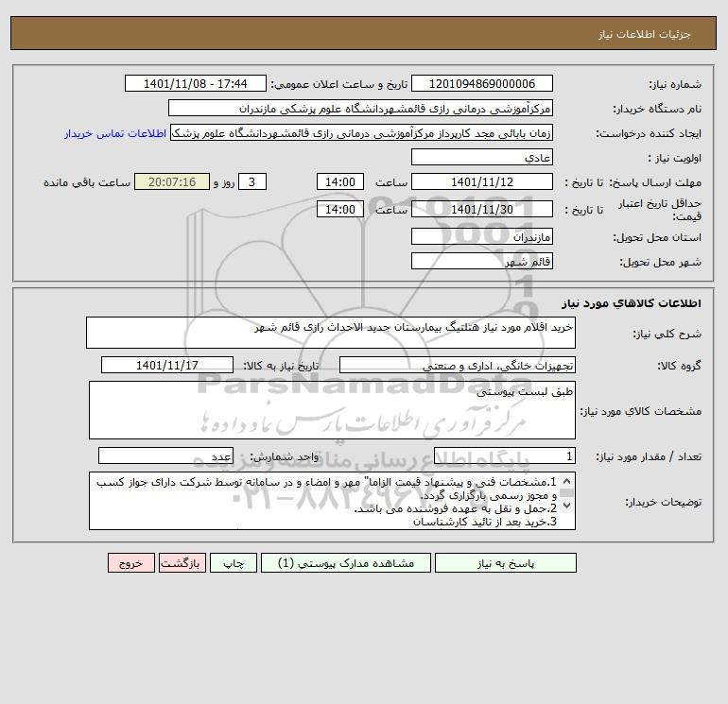Viewport: 728px width, 704px height.
Task: Click the goods group field تجهیزات خانگی
Action: coord(458,365)
